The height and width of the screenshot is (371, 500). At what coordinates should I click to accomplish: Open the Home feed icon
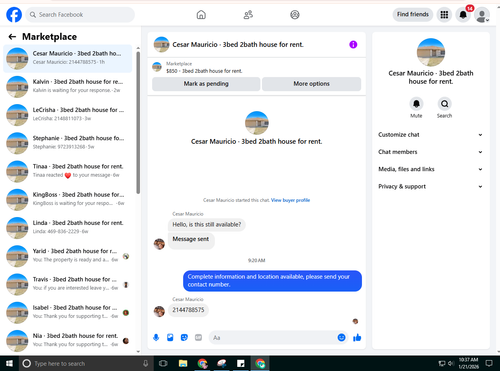pyautogui.click(x=201, y=15)
